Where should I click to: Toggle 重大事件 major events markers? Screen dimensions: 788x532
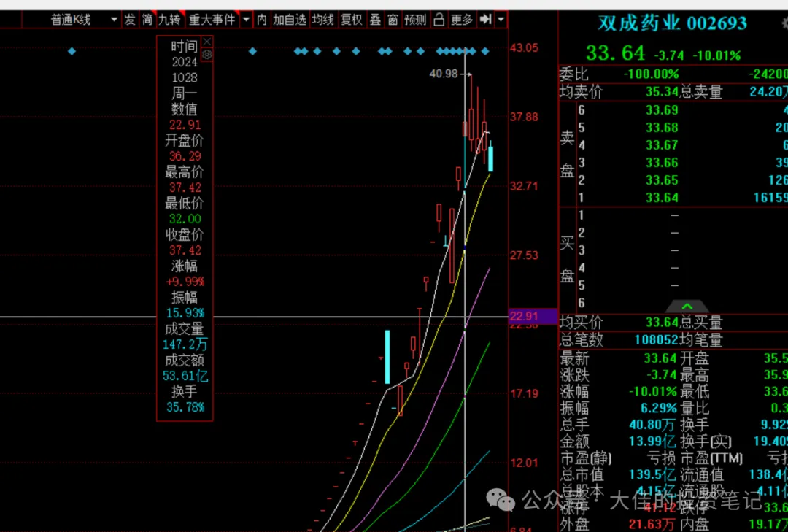(212, 20)
